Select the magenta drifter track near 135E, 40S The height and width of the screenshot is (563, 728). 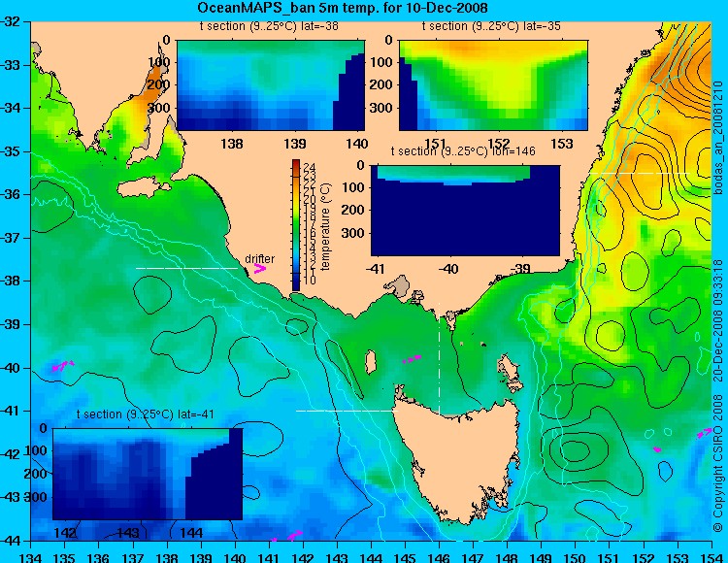tap(63, 366)
